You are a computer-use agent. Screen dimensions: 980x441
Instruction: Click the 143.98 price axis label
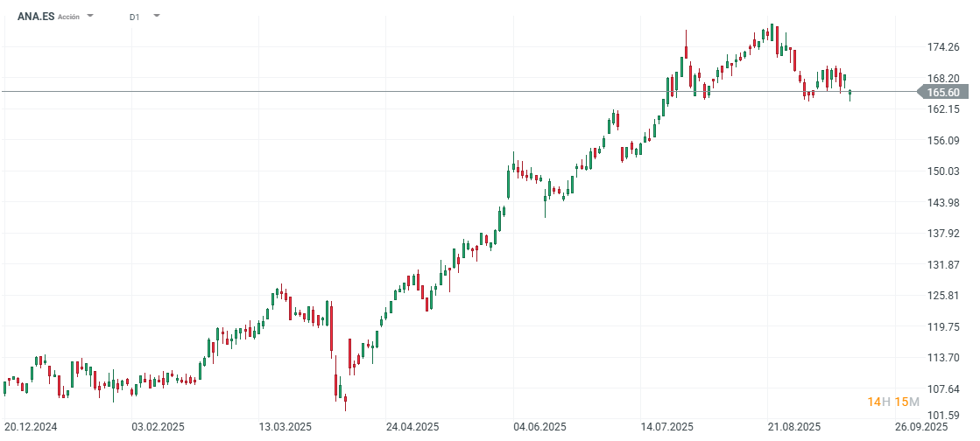tap(943, 202)
